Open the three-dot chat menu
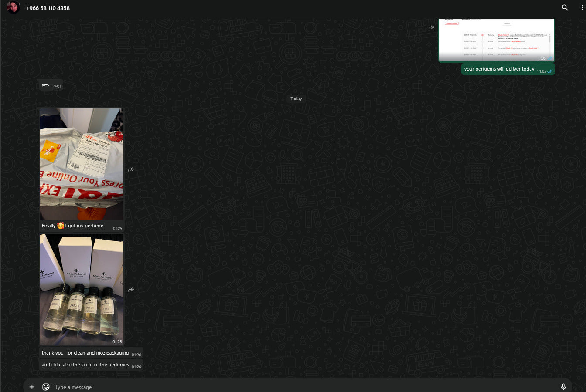Screen dimensions: 586x392 point(582,8)
